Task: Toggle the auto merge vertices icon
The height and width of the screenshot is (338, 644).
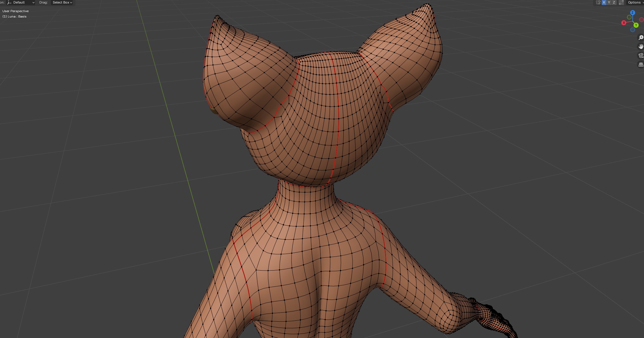Action: (621, 2)
